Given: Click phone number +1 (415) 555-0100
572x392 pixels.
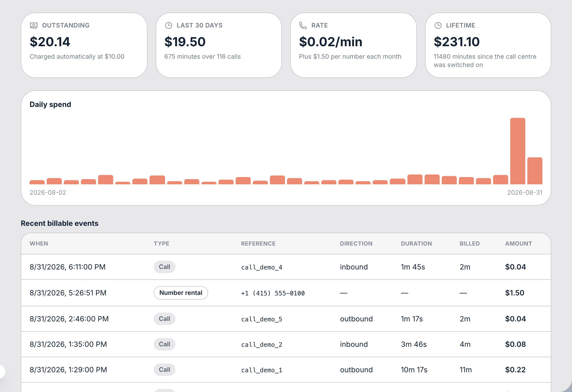Looking at the screenshot, I should (x=273, y=293).
